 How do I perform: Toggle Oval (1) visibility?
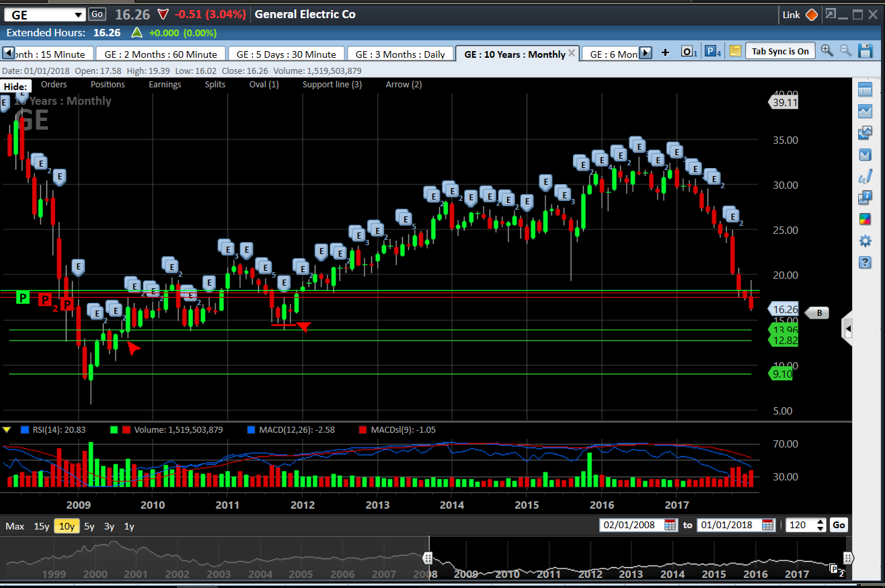[264, 84]
